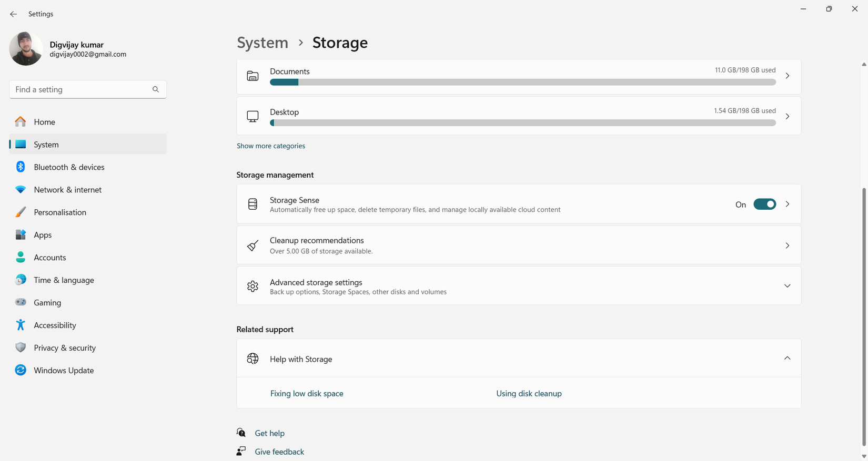Collapse the Help with Storage section

787,358
